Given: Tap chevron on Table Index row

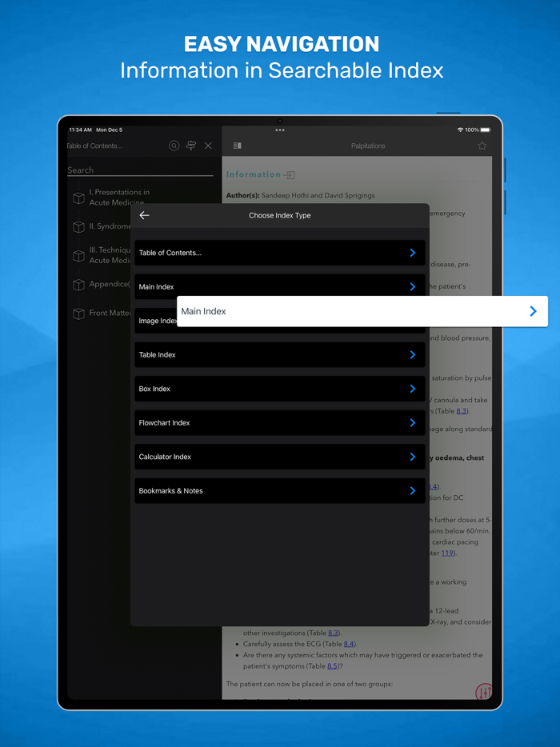Looking at the screenshot, I should (x=413, y=354).
